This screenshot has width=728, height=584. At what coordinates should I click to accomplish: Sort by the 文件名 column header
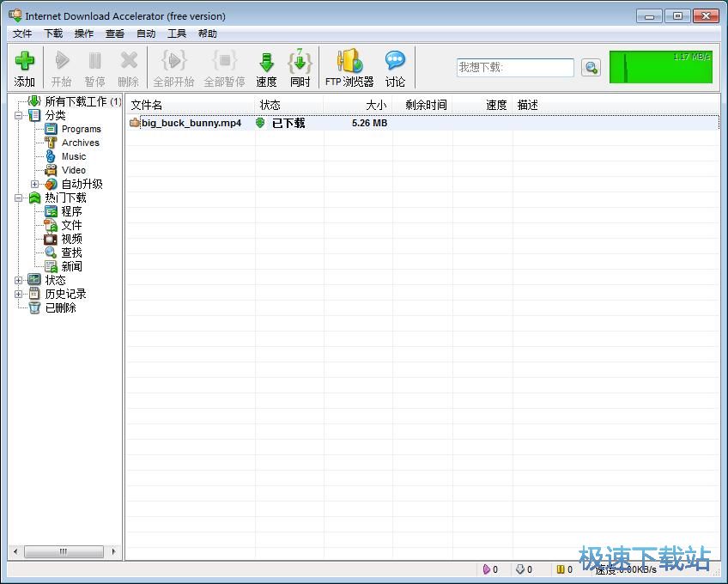point(191,105)
